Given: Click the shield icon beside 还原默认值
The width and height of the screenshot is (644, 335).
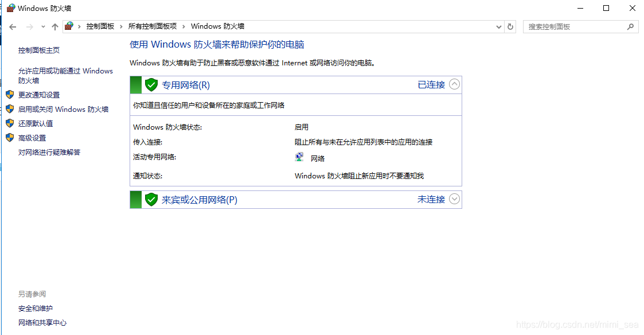Looking at the screenshot, I should [10, 123].
